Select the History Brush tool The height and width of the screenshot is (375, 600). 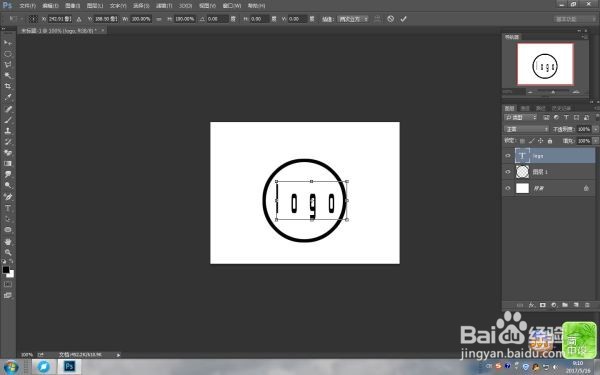[x=8, y=142]
